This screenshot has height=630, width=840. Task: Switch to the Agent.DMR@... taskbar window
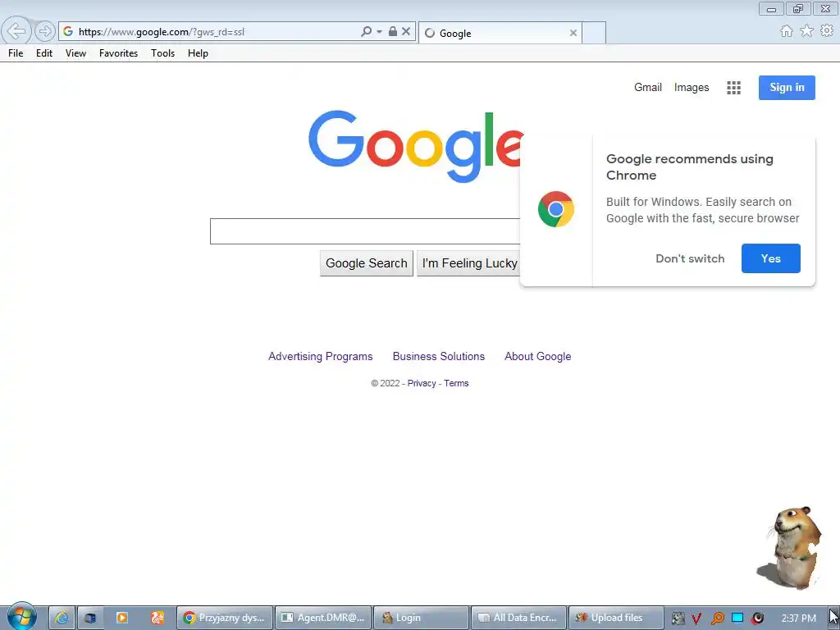pos(323,618)
